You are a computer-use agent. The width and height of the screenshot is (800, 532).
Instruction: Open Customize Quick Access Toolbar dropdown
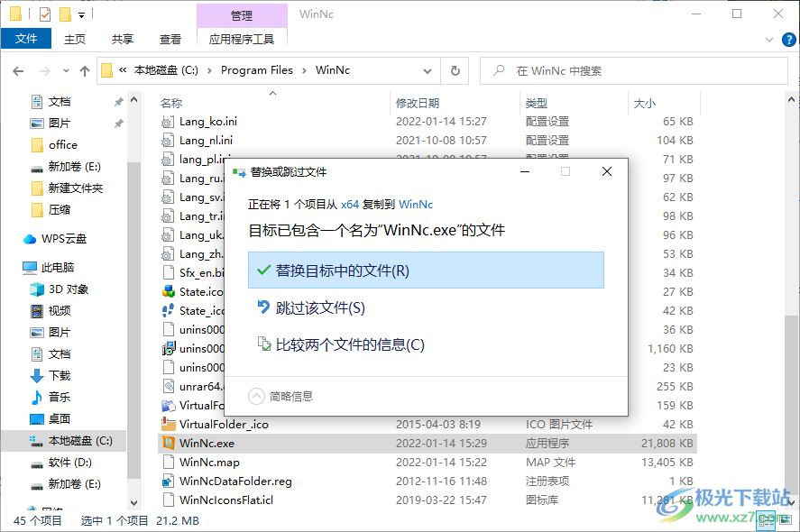[82, 14]
